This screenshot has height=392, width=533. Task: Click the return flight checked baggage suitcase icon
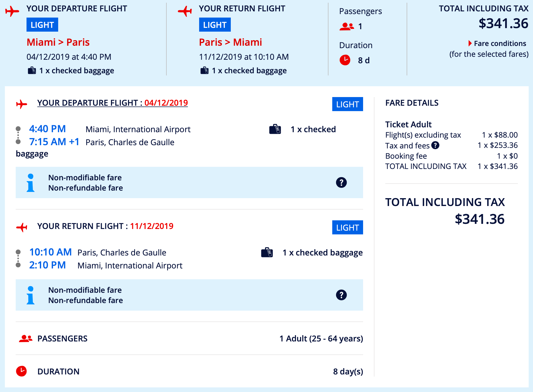(267, 253)
